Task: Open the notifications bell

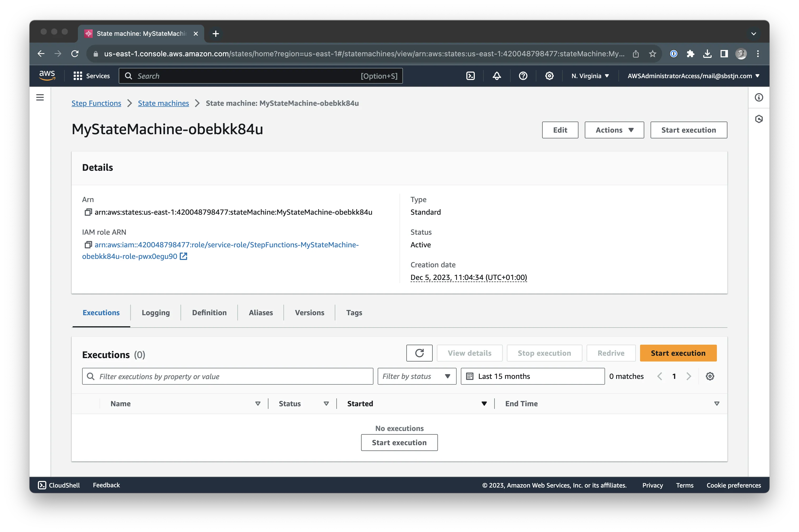Action: (496, 76)
